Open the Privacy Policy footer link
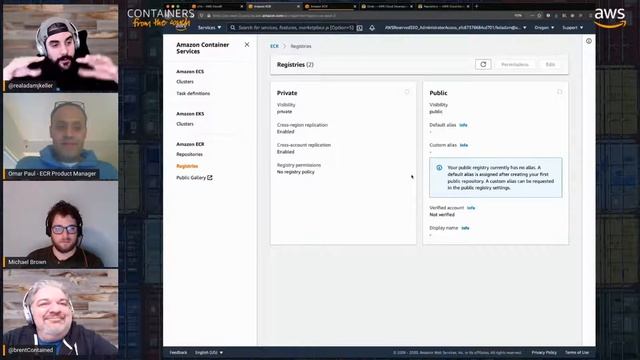 click(x=544, y=352)
